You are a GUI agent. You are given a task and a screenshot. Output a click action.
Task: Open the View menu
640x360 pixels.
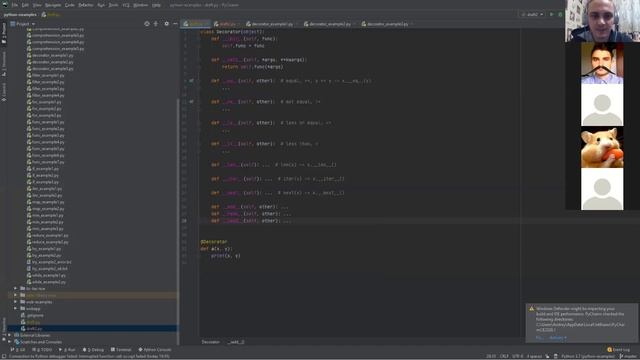37,5
